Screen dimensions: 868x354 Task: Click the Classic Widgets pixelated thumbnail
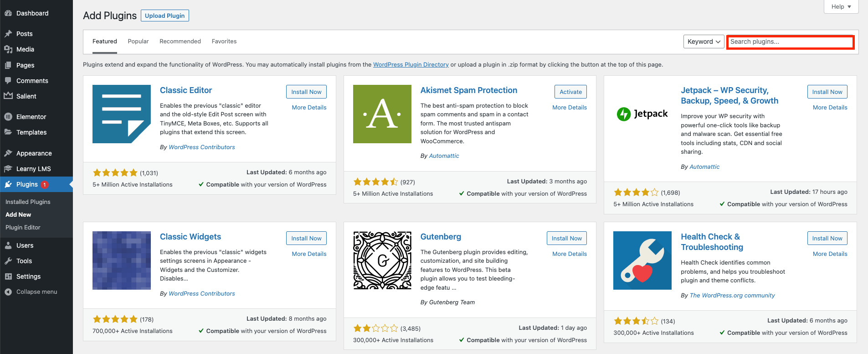click(x=122, y=260)
